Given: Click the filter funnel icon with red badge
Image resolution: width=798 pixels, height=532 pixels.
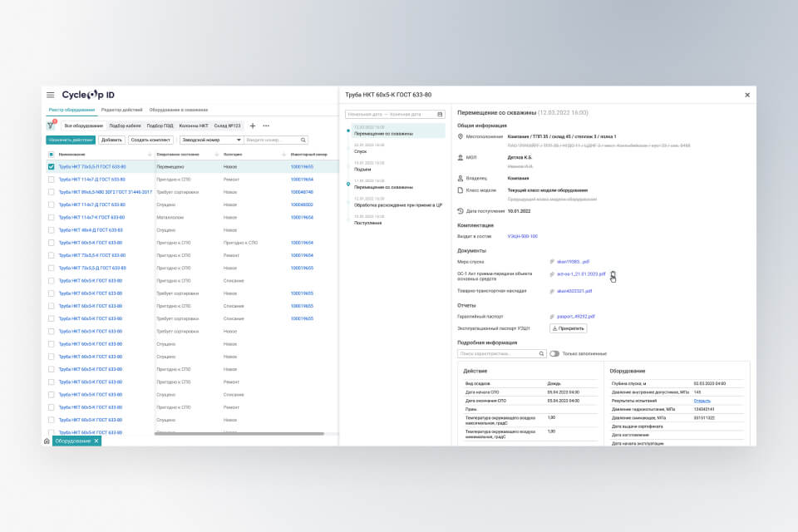Looking at the screenshot, I should coord(51,126).
